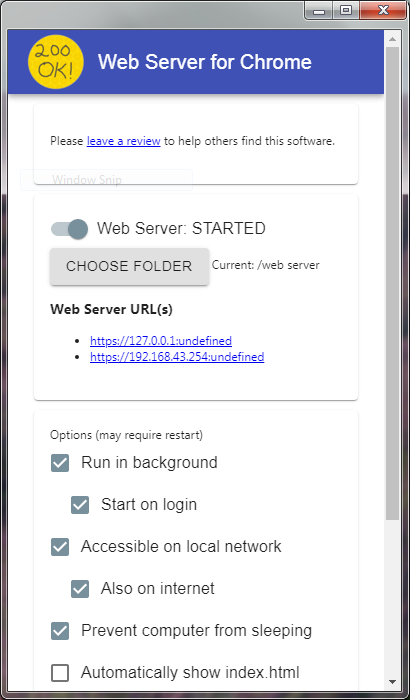
Task: Open the https://192.168.43.254 server URL
Action: click(177, 357)
